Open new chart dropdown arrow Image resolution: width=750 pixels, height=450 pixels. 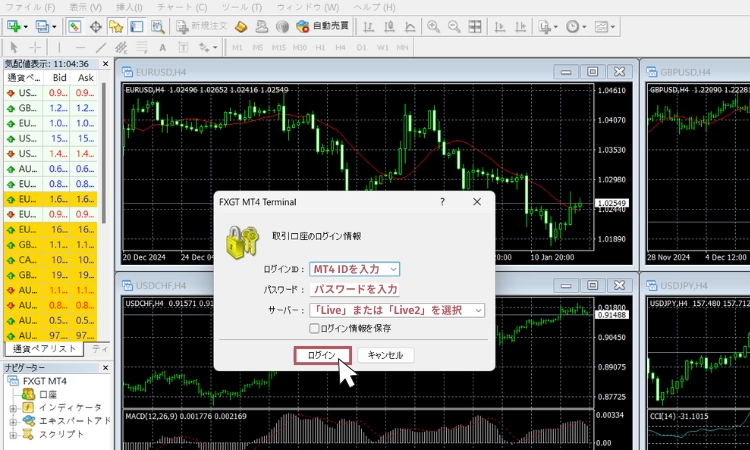[26, 27]
